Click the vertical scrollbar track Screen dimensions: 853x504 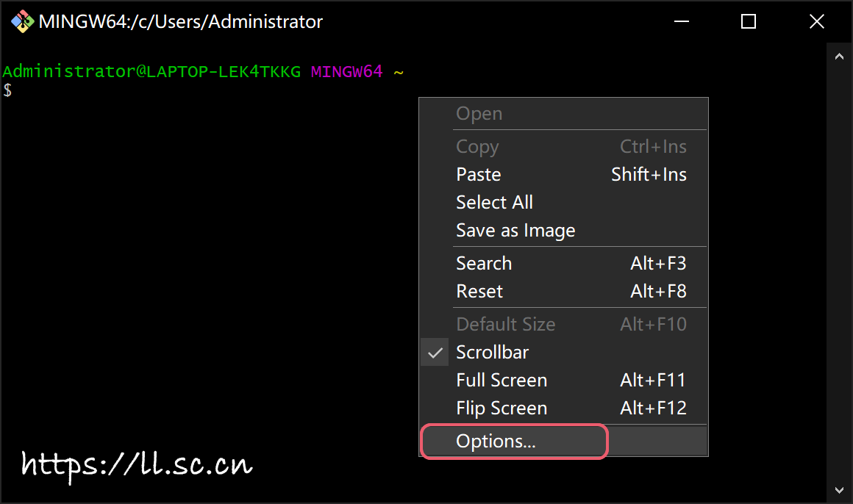(x=840, y=272)
